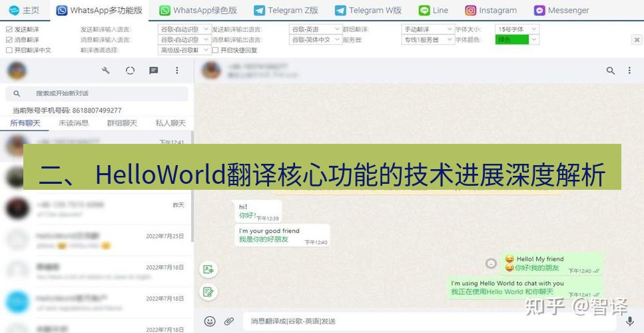Viewport: 644px width, 333px height.
Task: Open the note edit floating button
Action: click(x=208, y=292)
